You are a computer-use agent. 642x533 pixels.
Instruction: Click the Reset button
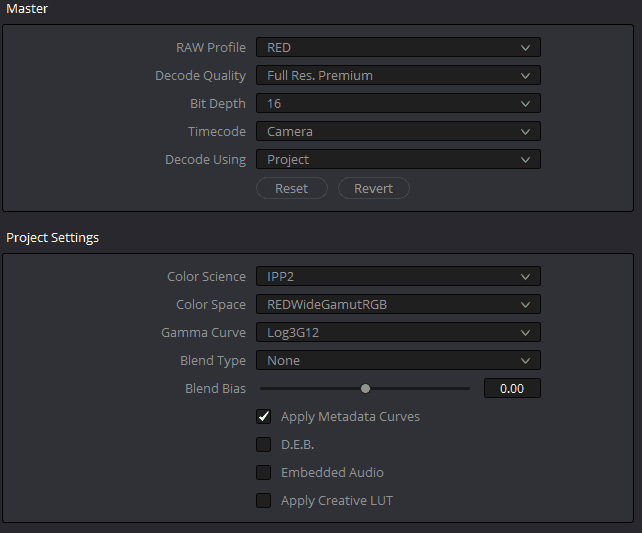292,188
